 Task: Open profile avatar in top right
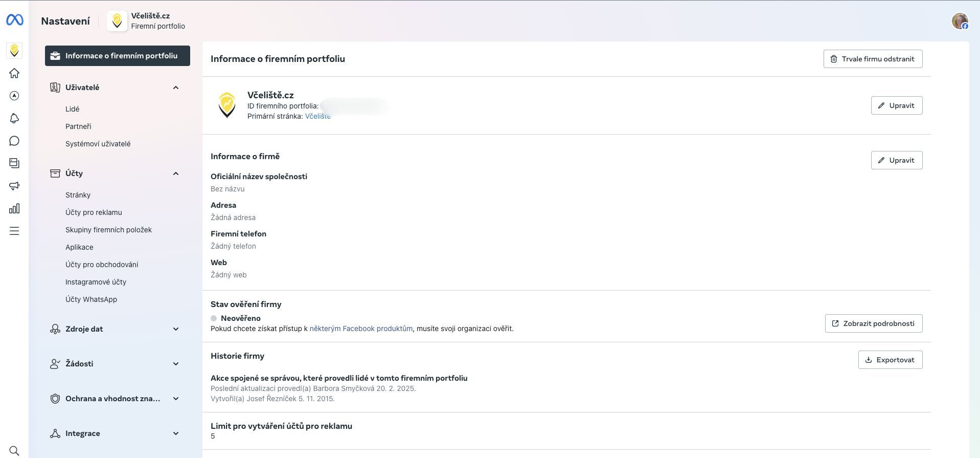click(x=960, y=21)
